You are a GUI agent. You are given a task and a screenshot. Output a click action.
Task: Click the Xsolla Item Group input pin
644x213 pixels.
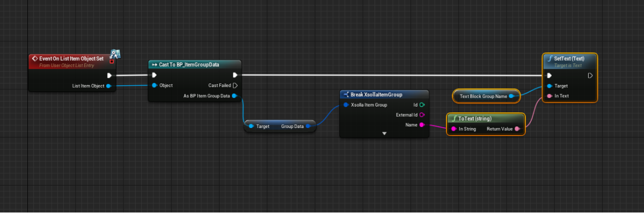[x=346, y=105]
